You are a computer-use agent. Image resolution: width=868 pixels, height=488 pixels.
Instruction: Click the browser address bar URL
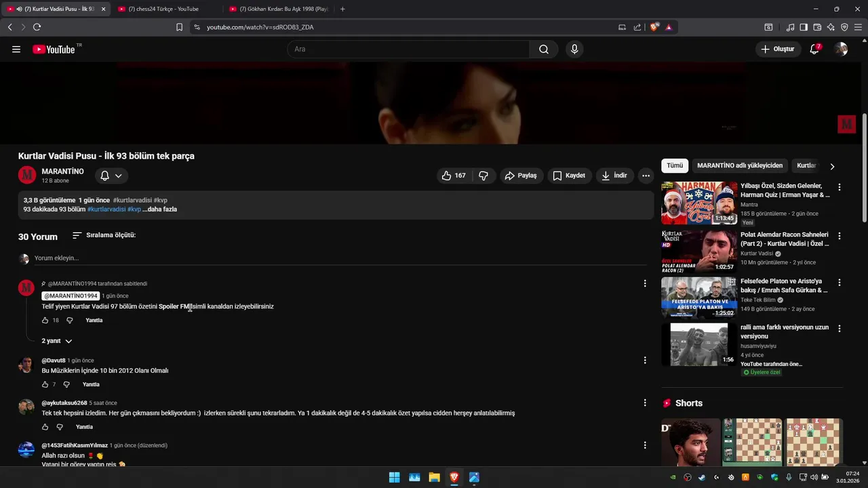pos(260,27)
